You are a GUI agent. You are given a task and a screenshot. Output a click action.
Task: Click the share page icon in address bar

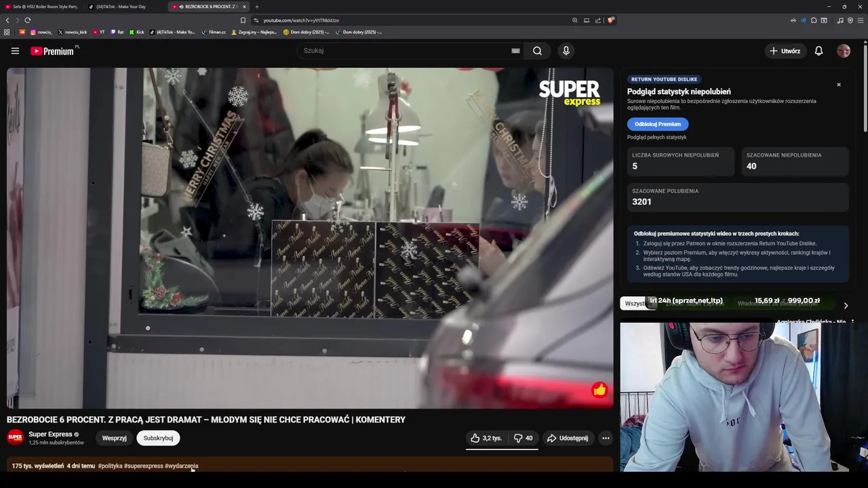[598, 20]
